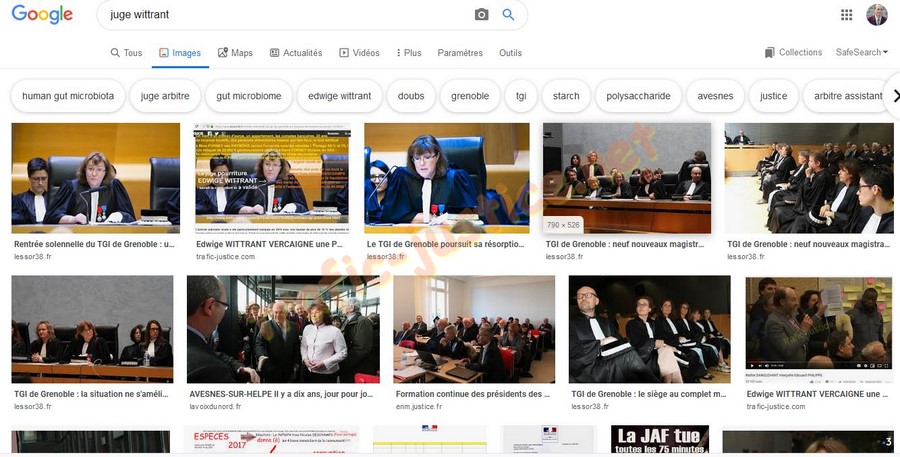Open Paramètres settings link

[x=460, y=53]
